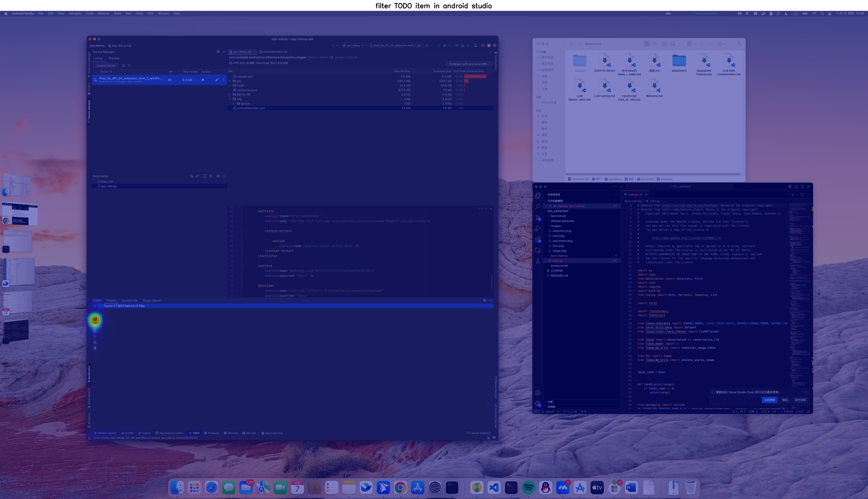
Task: Click 发行说明 button in VS Code notification
Action: (800, 400)
